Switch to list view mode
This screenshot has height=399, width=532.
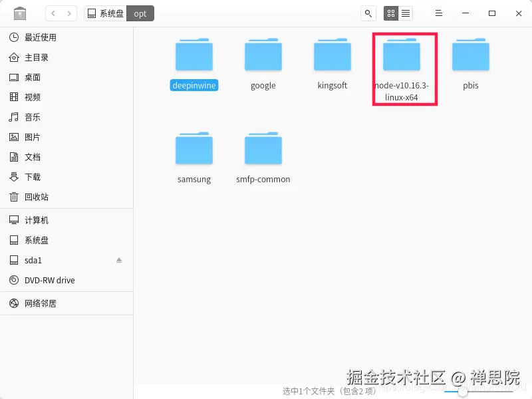coord(406,13)
